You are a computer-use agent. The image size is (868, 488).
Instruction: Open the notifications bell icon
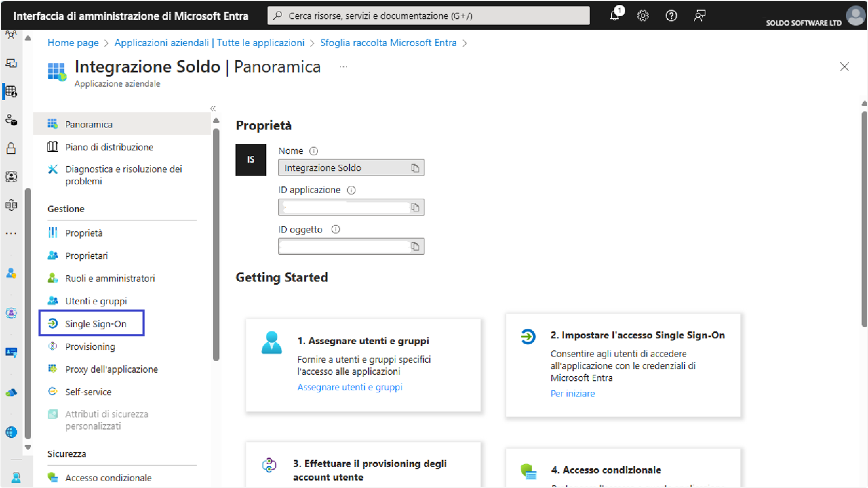click(x=615, y=16)
